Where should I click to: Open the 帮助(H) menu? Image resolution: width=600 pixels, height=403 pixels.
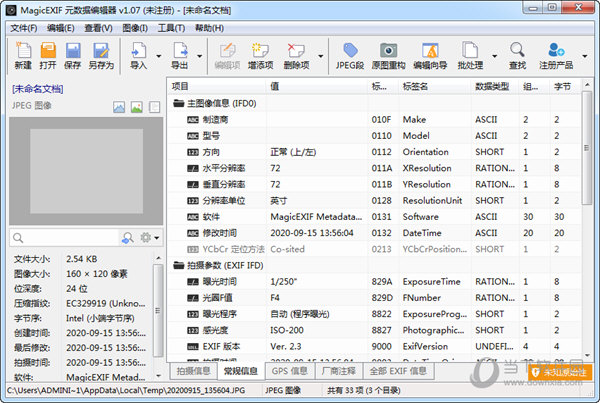[209, 28]
